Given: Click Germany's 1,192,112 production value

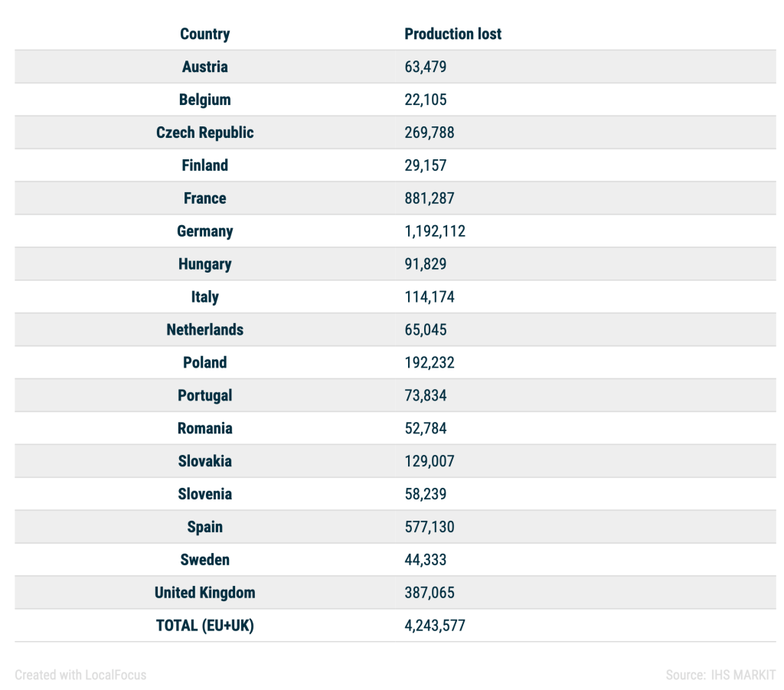Looking at the screenshot, I should pyautogui.click(x=434, y=231).
